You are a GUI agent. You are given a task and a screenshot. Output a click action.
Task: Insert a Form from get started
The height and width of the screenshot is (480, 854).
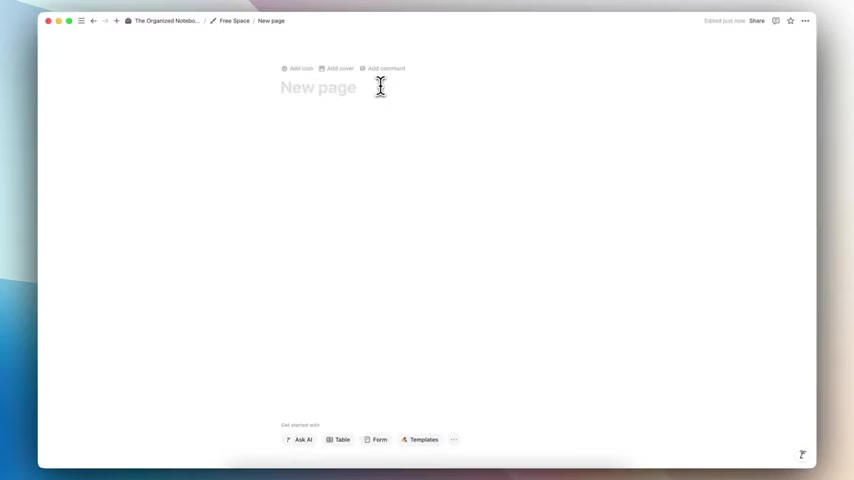376,440
